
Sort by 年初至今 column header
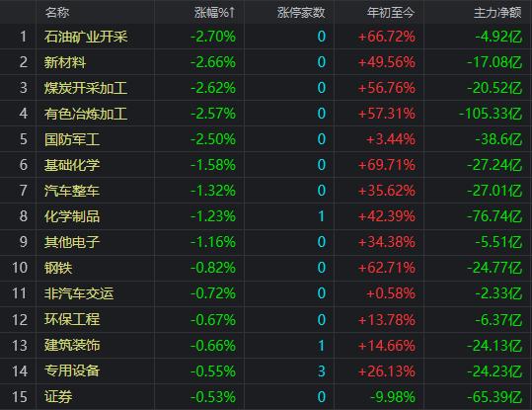pyautogui.click(x=391, y=13)
